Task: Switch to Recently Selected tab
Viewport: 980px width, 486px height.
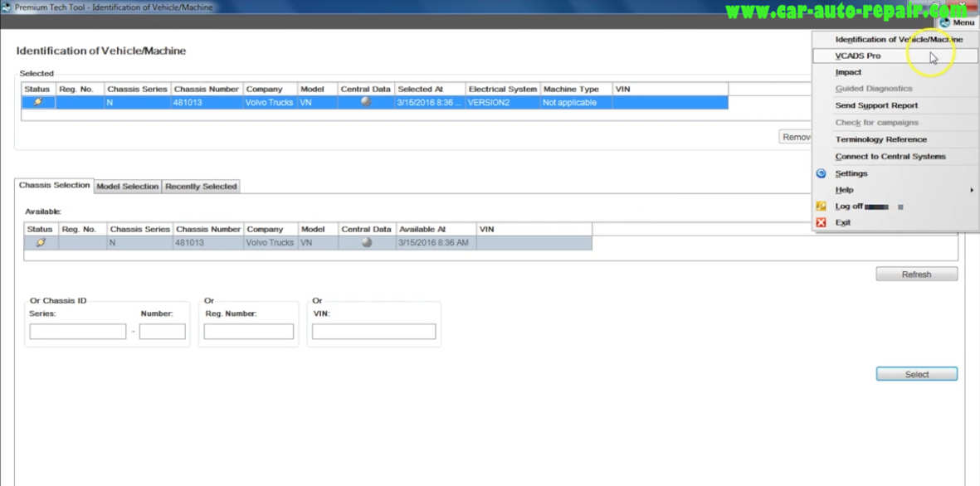Action: (x=201, y=186)
